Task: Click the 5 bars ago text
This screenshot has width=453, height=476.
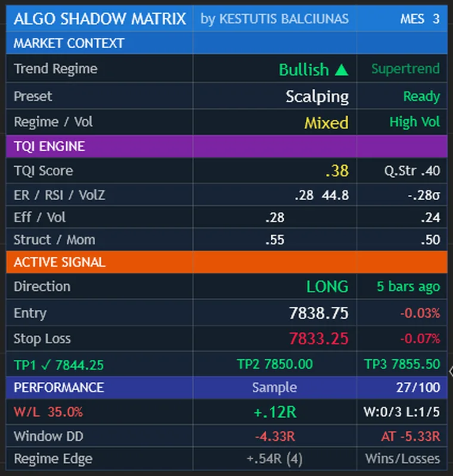Action: click(408, 287)
